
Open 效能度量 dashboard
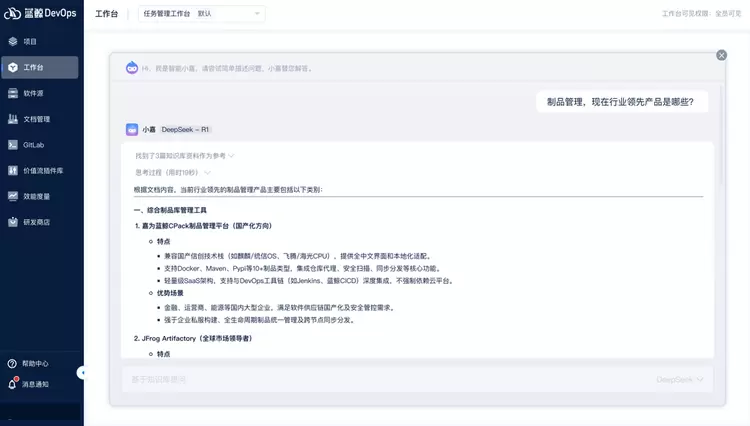click(36, 196)
